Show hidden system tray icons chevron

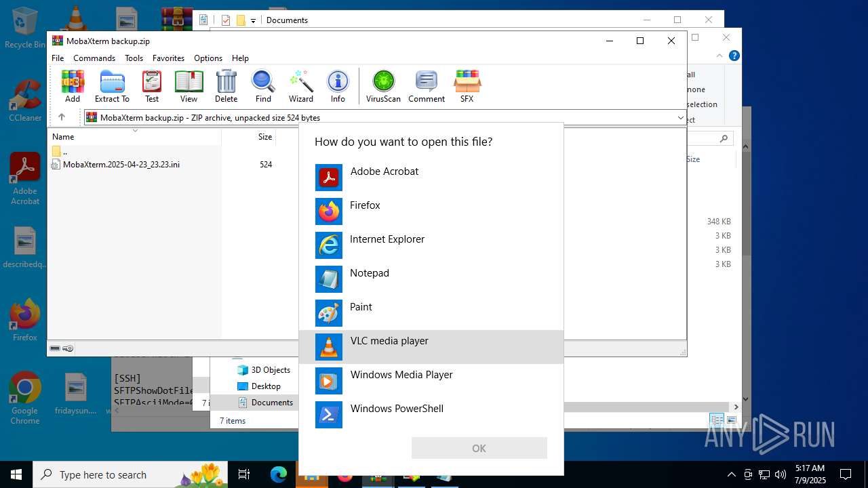coord(731,474)
